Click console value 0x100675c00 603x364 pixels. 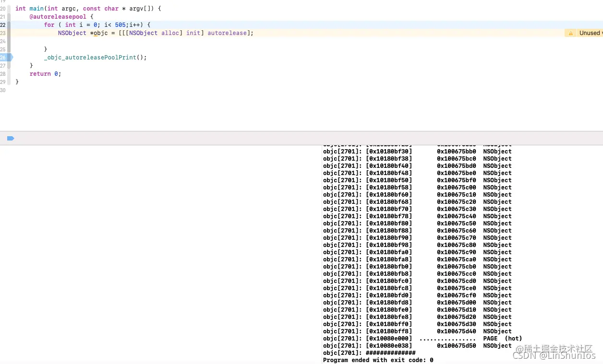[x=456, y=188]
